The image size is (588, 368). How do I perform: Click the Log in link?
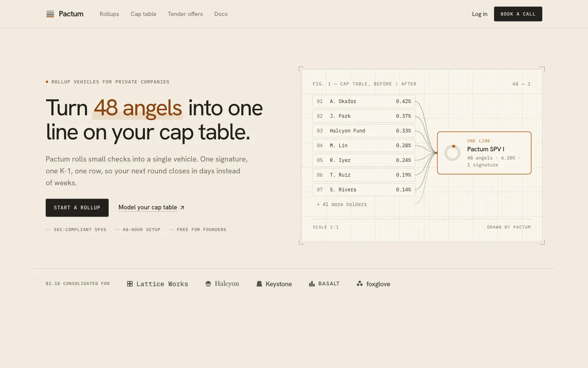pyautogui.click(x=480, y=14)
